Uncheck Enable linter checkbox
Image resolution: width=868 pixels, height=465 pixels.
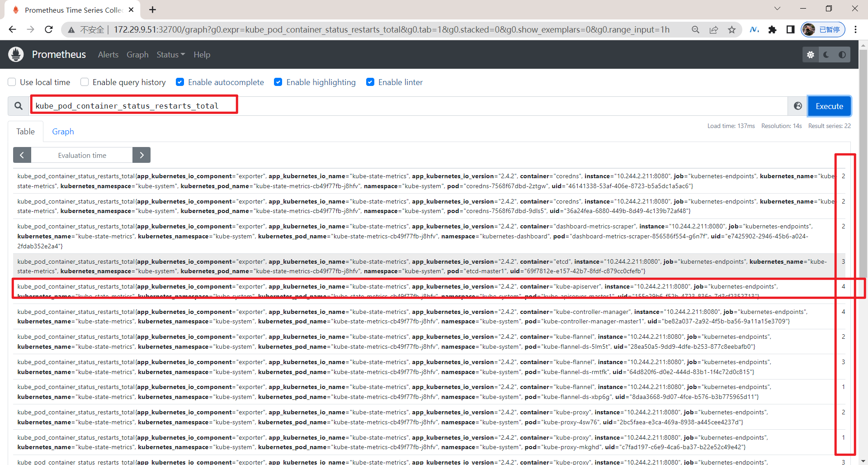tap(370, 82)
